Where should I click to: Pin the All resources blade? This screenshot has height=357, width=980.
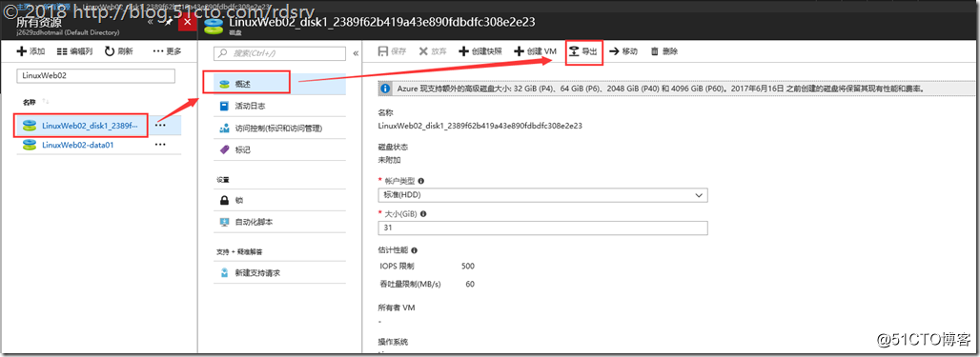point(168,23)
